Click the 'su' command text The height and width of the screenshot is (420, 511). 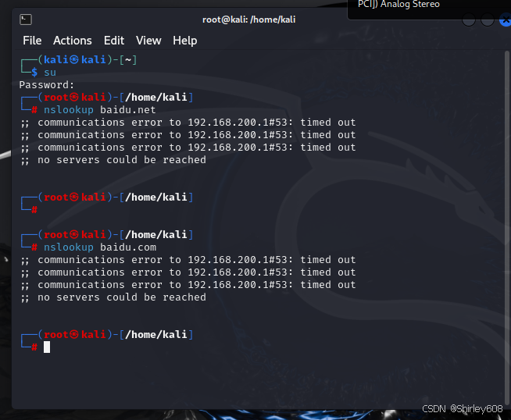pyautogui.click(x=50, y=73)
